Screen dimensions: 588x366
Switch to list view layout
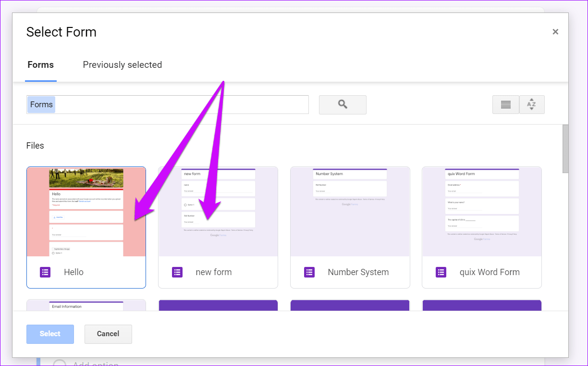tap(505, 104)
